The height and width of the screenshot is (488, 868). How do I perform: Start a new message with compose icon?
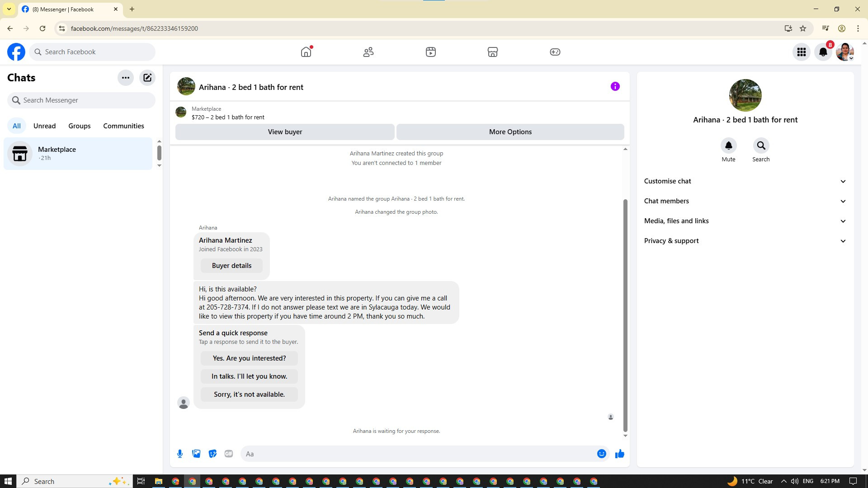[x=147, y=78]
